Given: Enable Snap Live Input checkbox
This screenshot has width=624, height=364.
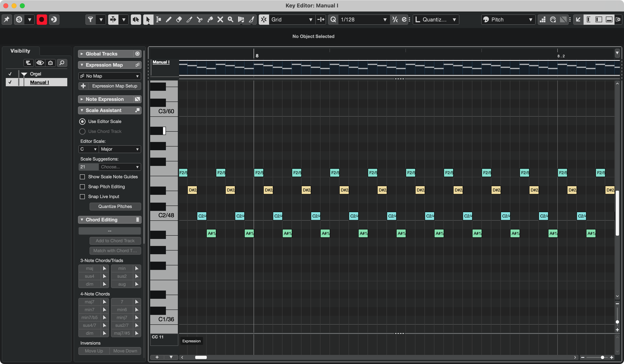Looking at the screenshot, I should (83, 197).
